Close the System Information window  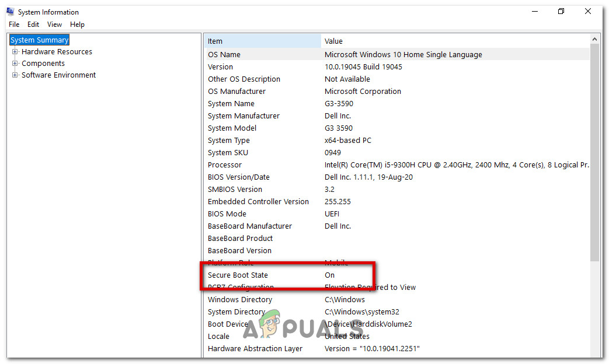tap(588, 12)
